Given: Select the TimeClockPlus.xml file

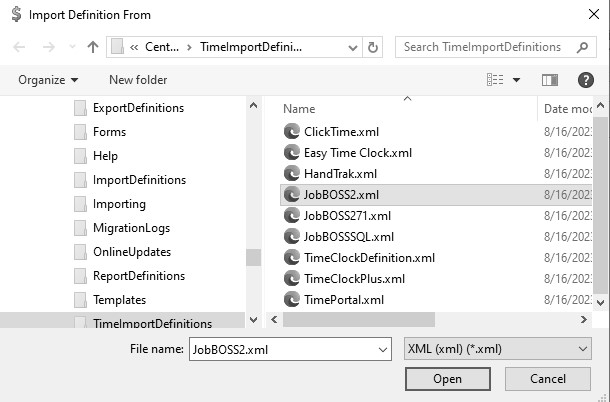Looking at the screenshot, I should 354,279.
